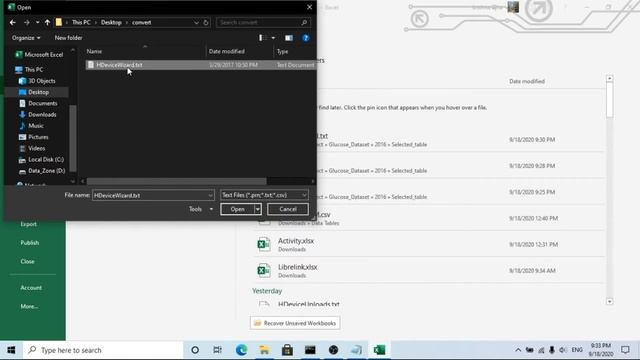This screenshot has width=640, height=360.
Task: Open Music folder in navigation pane
Action: tap(31, 126)
